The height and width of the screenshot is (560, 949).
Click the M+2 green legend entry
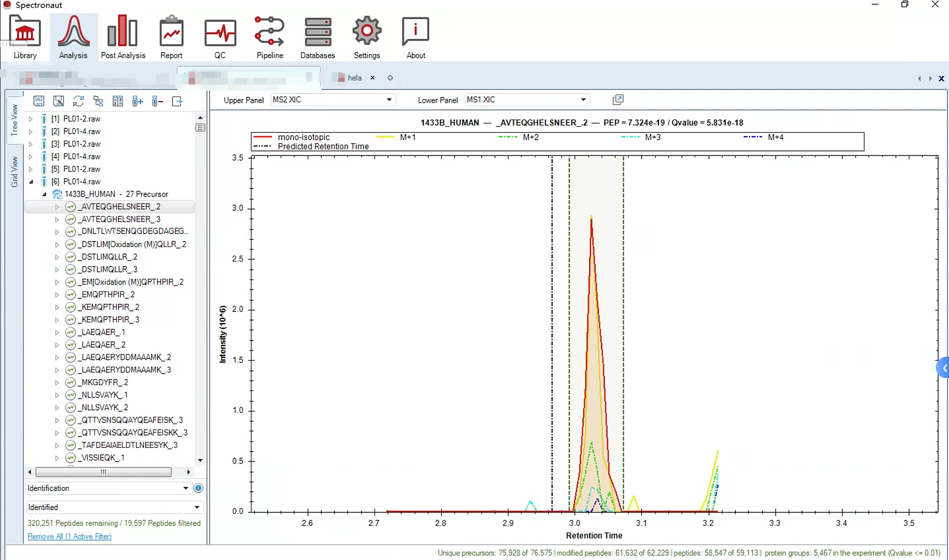coord(519,137)
